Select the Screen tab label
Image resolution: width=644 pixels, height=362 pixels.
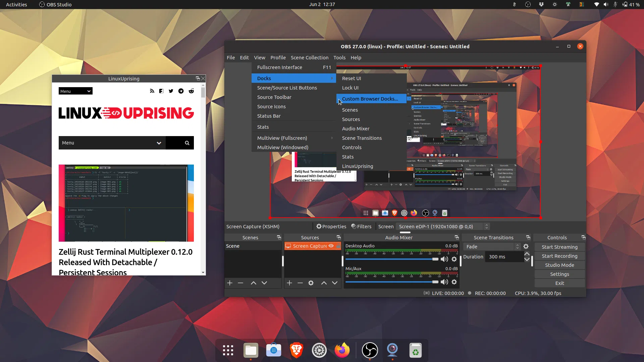click(x=385, y=226)
